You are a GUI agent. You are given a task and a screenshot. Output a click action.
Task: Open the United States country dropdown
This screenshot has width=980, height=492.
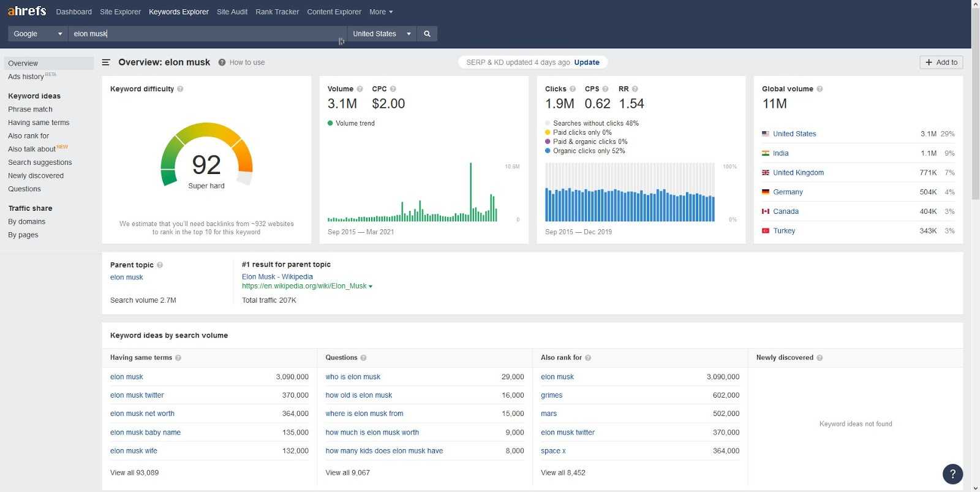(x=382, y=34)
